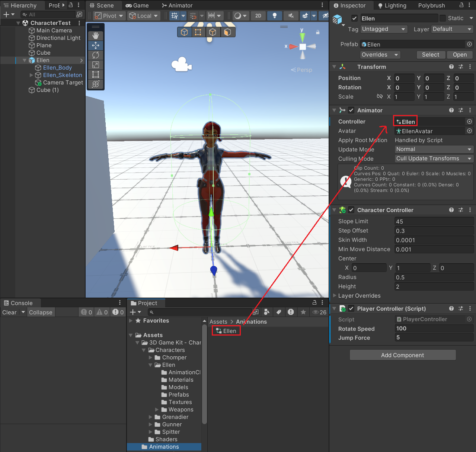Pick Avatar object selector circle

pyautogui.click(x=470, y=131)
